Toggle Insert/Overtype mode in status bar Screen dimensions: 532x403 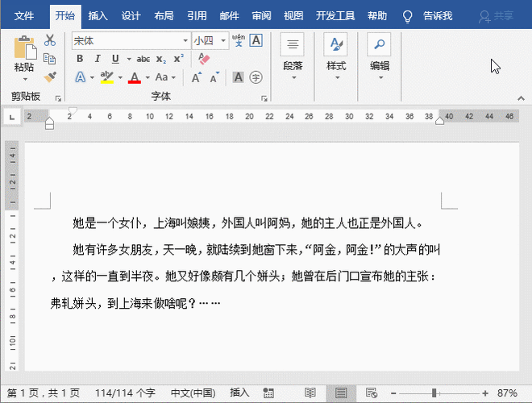click(239, 393)
